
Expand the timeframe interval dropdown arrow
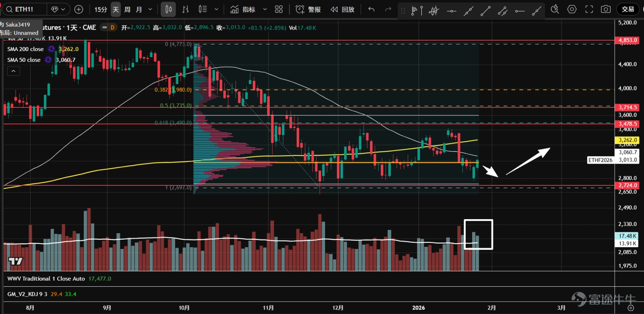(151, 9)
